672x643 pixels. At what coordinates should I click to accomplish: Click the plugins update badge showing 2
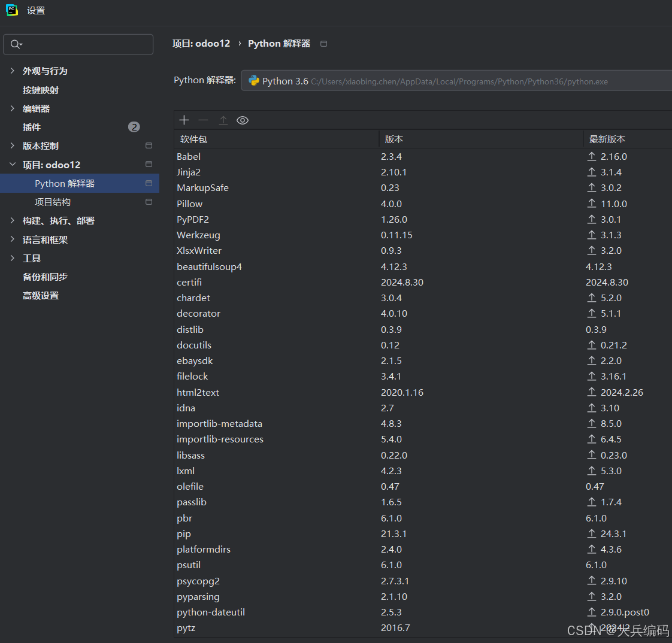click(134, 127)
